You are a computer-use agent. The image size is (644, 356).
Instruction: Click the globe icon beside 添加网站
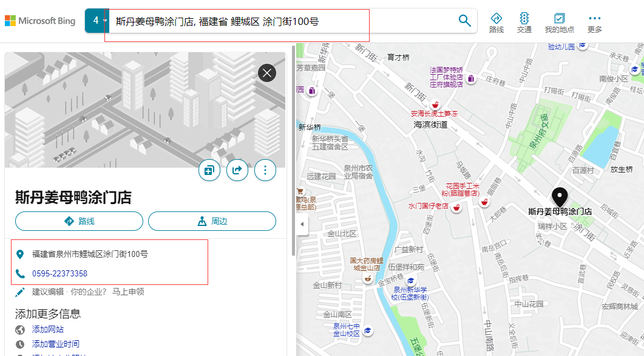(19, 330)
